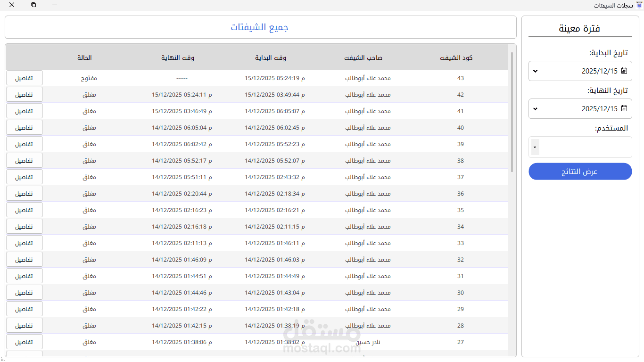Click start time 15/12/2025 05:24:19 م
This screenshot has height=362, width=644.
(x=275, y=78)
